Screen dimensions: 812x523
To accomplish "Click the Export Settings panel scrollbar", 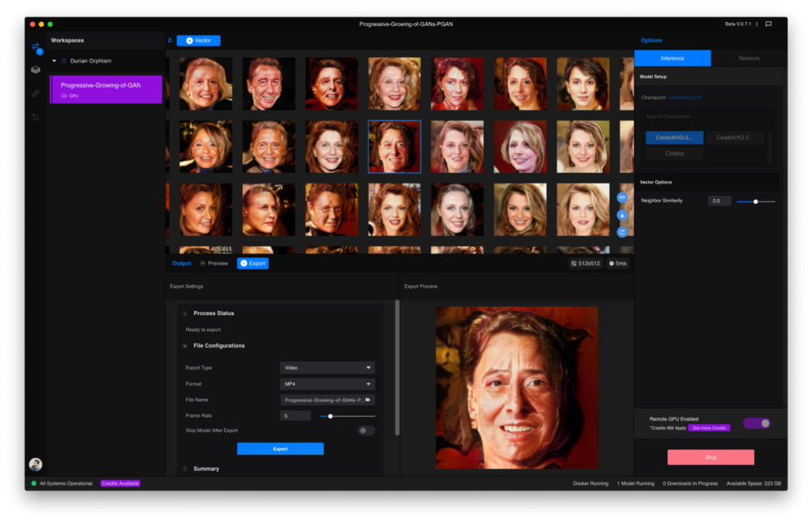I will point(397,368).
